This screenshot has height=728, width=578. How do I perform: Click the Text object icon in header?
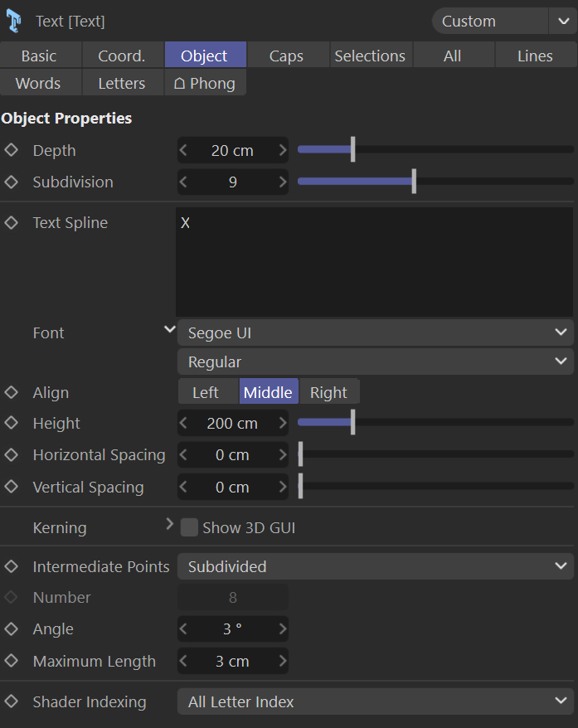click(14, 21)
